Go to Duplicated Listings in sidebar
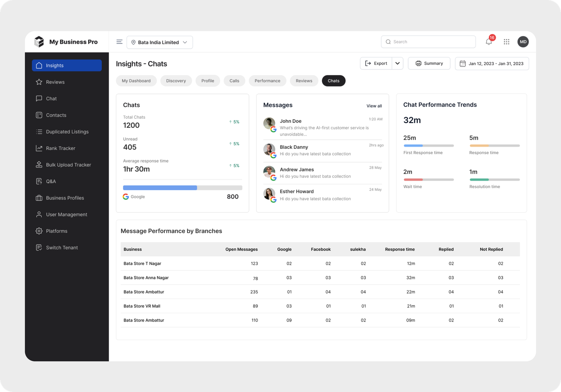Image resolution: width=561 pixels, height=392 pixels. [67, 132]
